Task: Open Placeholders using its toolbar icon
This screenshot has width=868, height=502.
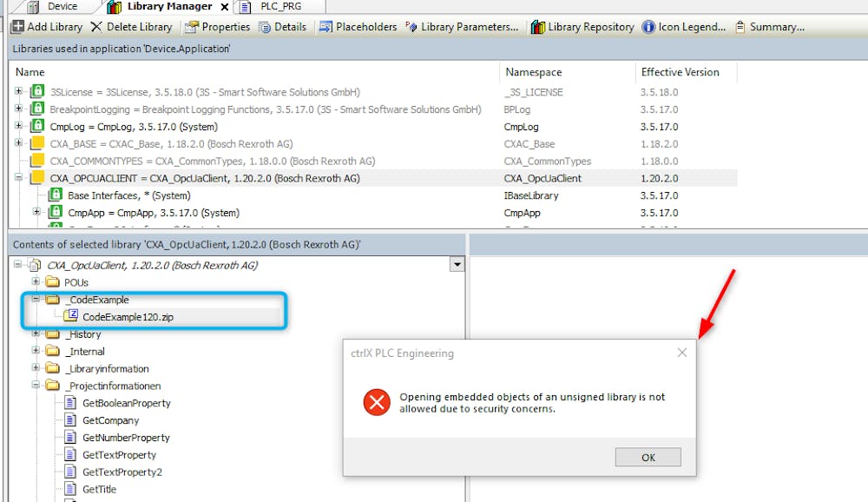Action: pyautogui.click(x=325, y=26)
